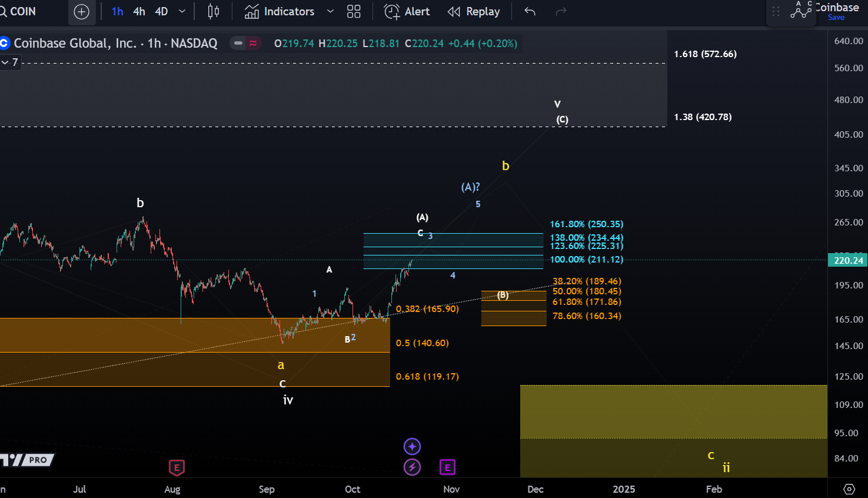Expand the timeframe interval dropdown
Screen dimensions: 868x498
(182, 12)
